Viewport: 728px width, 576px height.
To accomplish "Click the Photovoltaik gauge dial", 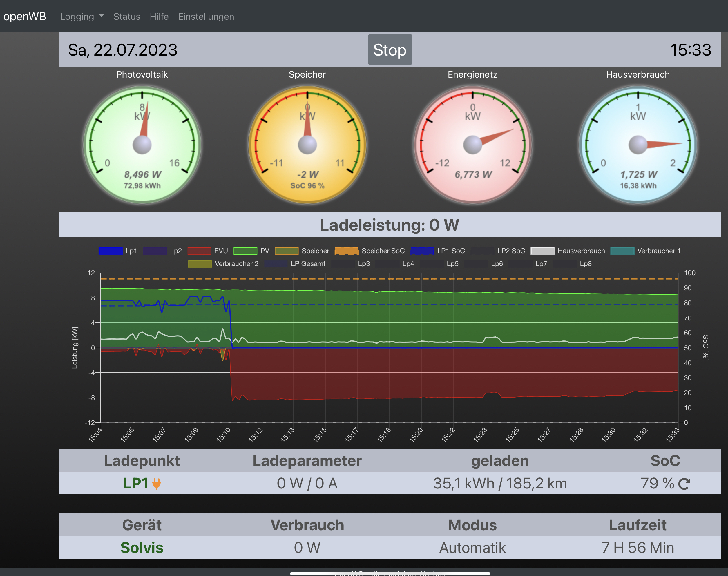I will click(142, 145).
